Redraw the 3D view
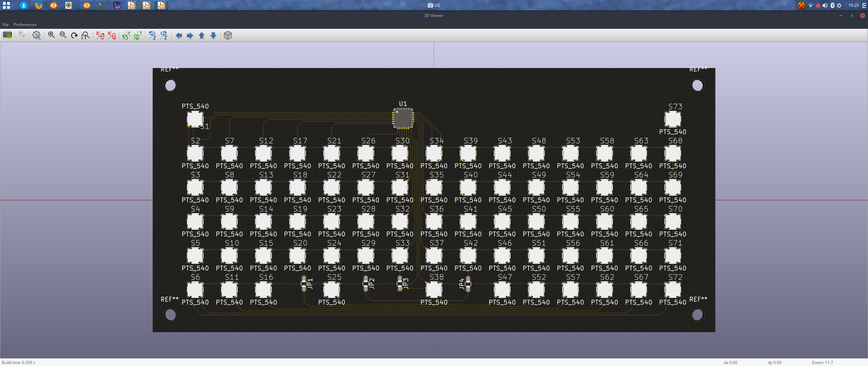 point(74,35)
